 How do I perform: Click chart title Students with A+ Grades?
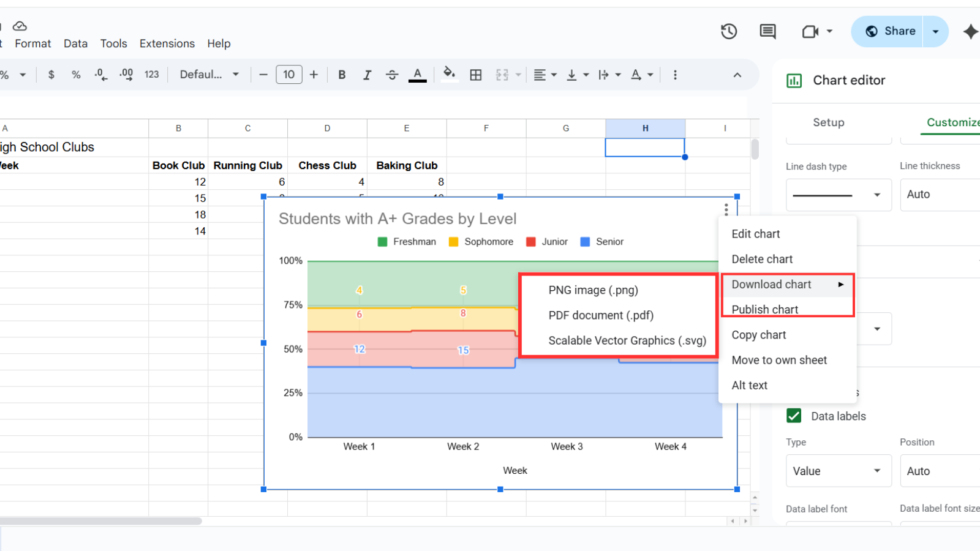(398, 219)
